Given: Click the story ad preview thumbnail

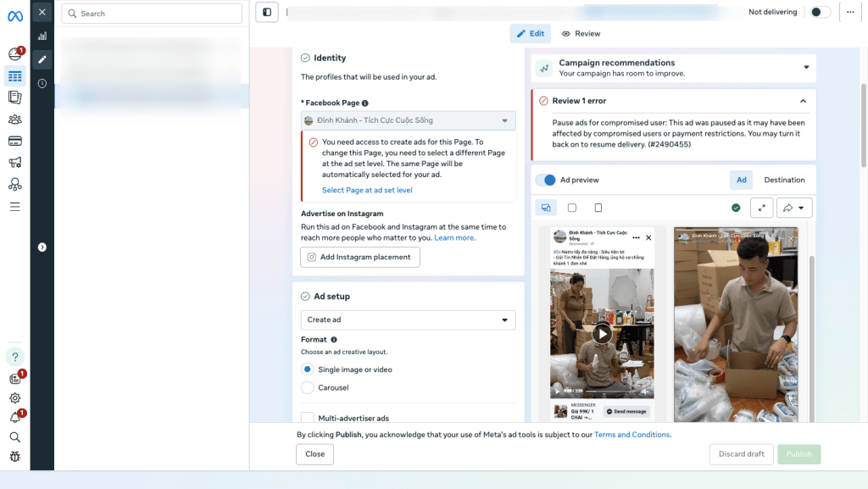Looking at the screenshot, I should (736, 325).
